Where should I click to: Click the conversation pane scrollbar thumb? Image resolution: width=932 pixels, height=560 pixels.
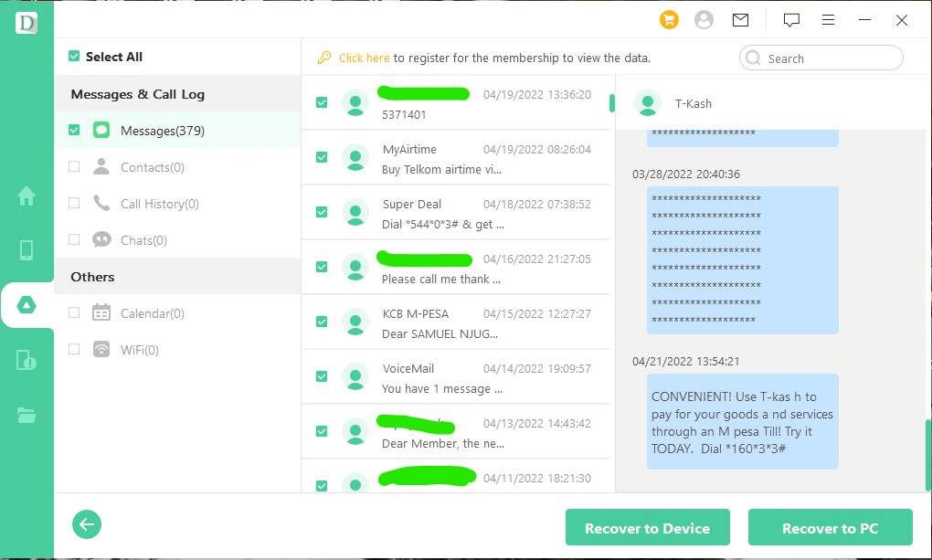(x=927, y=455)
